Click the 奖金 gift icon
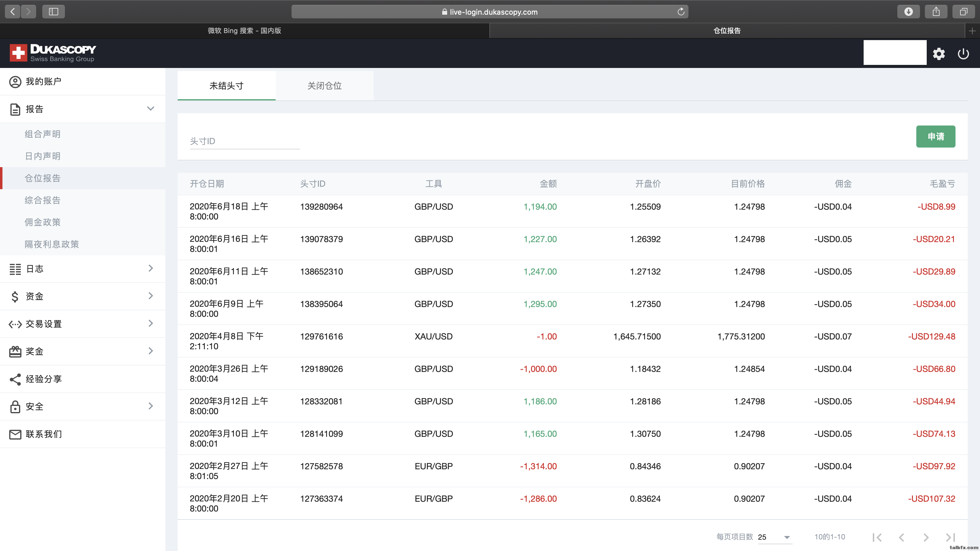Image resolution: width=980 pixels, height=551 pixels. point(15,351)
